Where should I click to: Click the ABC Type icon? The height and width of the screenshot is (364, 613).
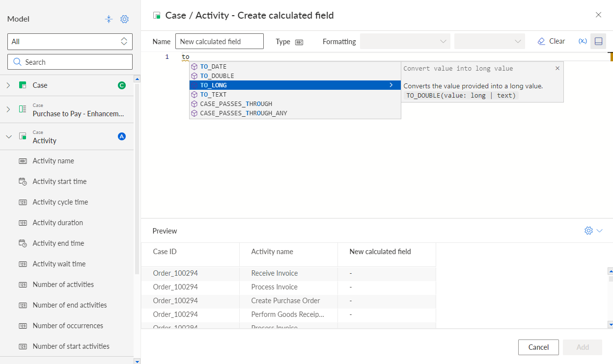pyautogui.click(x=299, y=42)
